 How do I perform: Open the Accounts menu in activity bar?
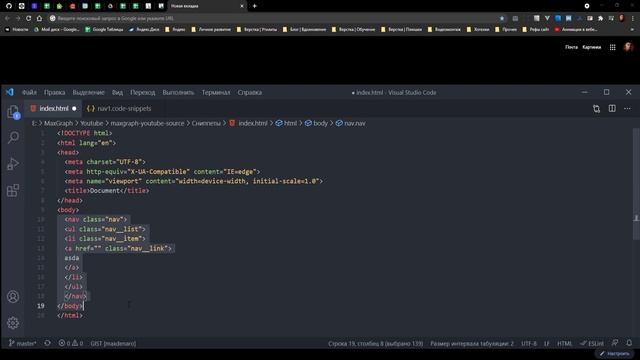point(13,297)
